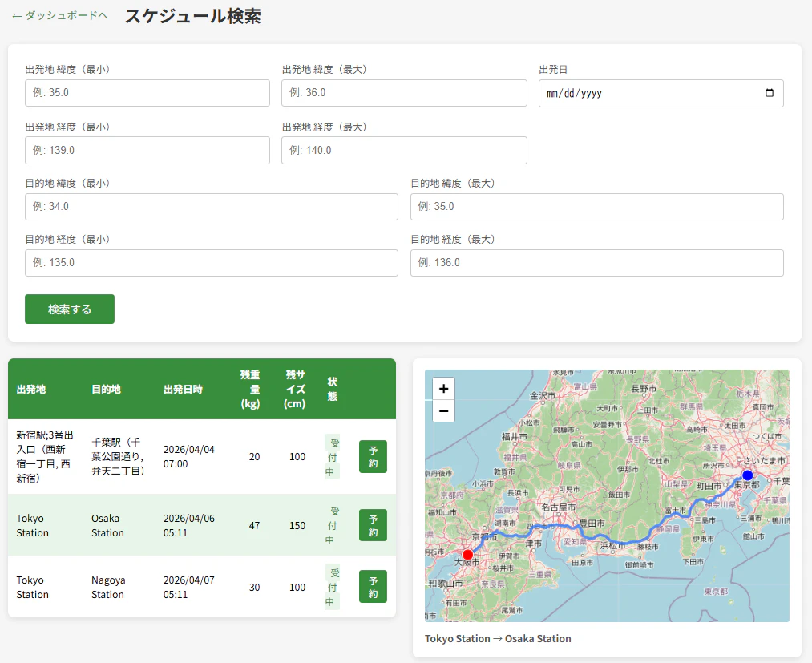Image resolution: width=812 pixels, height=663 pixels.
Task: Click the 長野市 label on the map
Action: tap(643, 389)
